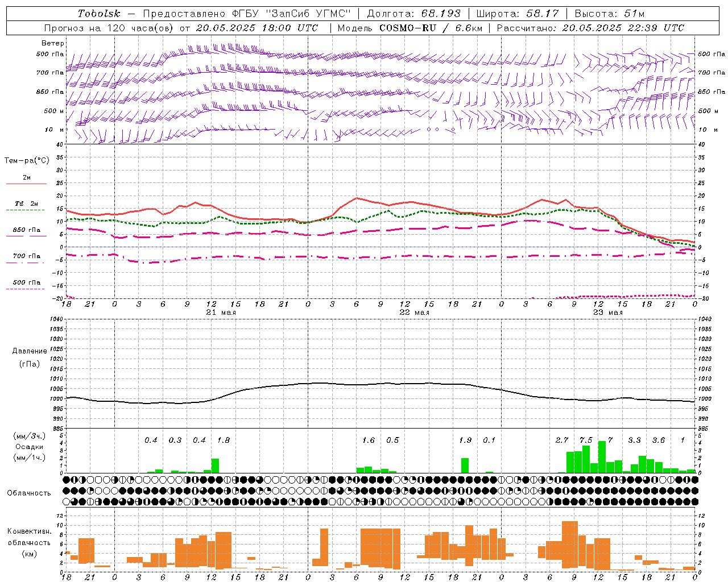Click the 'Тем-ра(°C)' temperature panel label
This screenshot has width=728, height=582.
(27, 161)
